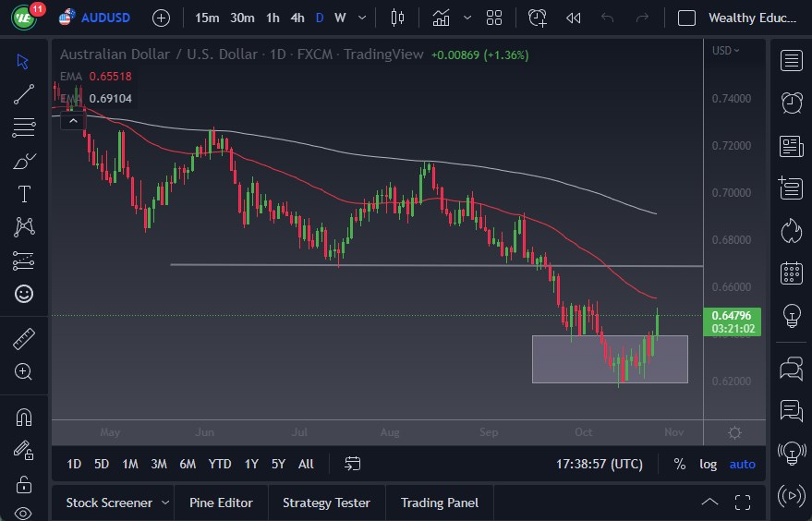Select the 4h timeframe button
The height and width of the screenshot is (521, 812).
[297, 18]
